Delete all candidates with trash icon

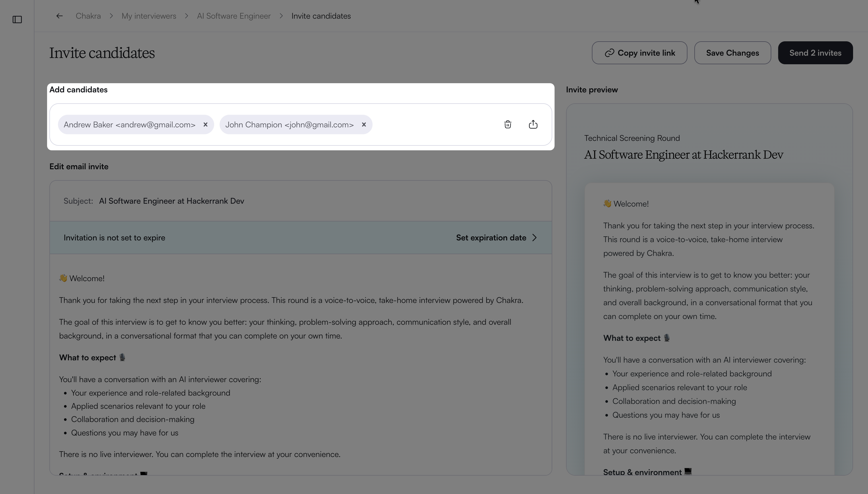pos(507,125)
